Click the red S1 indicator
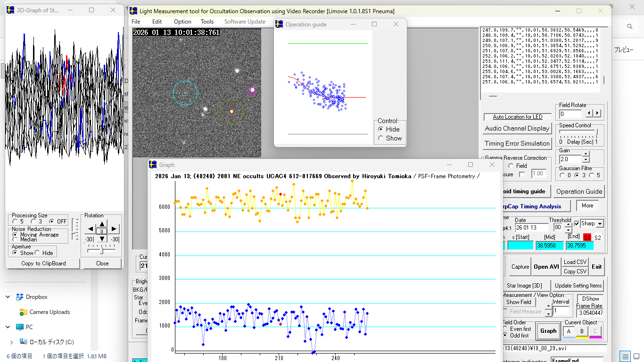 [x=587, y=238]
